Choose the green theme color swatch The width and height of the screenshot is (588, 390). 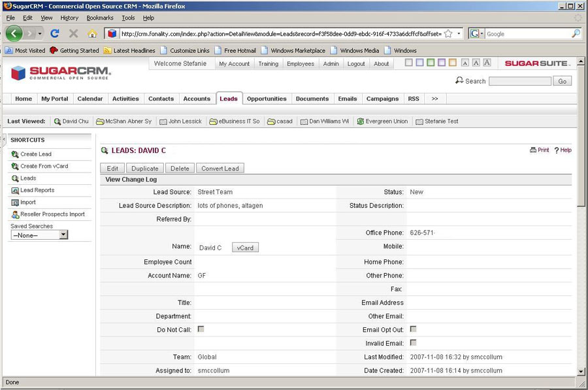pos(431,63)
